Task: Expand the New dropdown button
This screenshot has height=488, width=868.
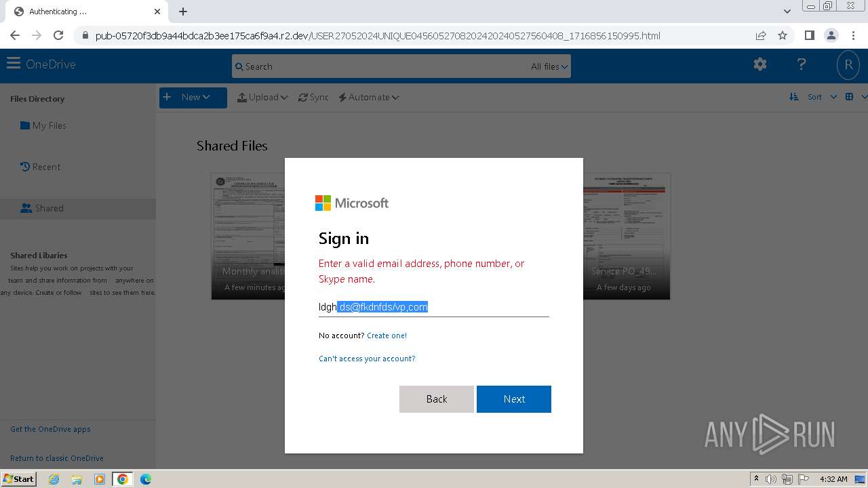Action: [193, 97]
